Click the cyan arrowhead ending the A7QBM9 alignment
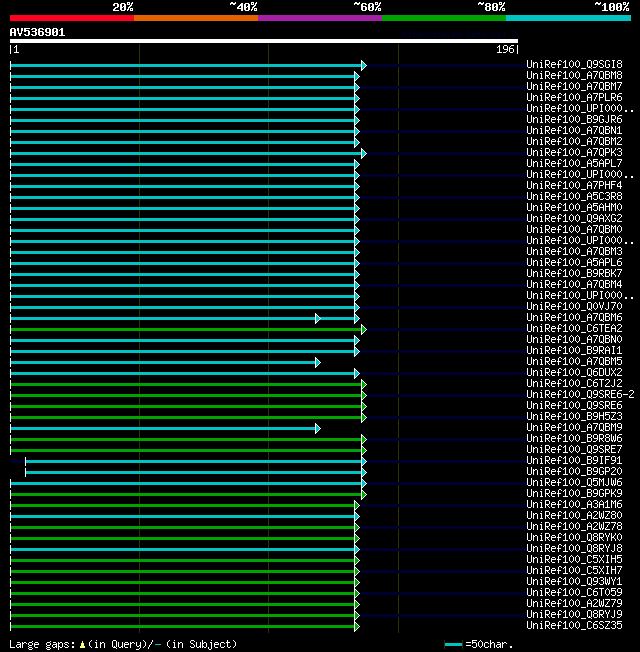Viewport: 640px width, 652px height. (x=318, y=429)
